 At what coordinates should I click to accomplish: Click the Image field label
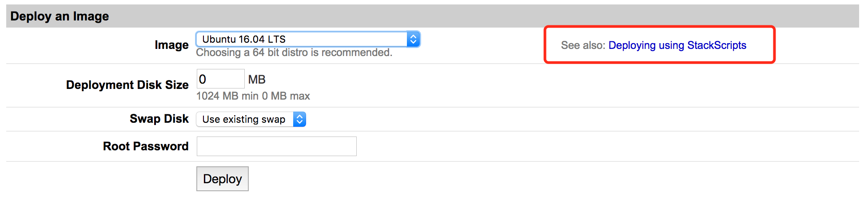click(171, 45)
